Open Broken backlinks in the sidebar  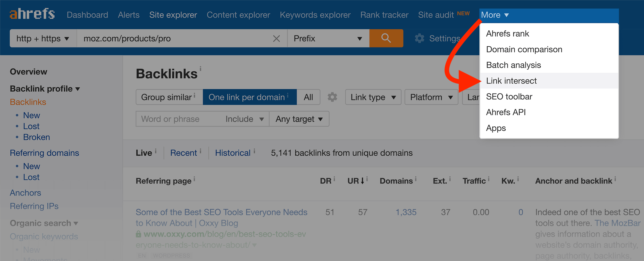[x=36, y=137]
